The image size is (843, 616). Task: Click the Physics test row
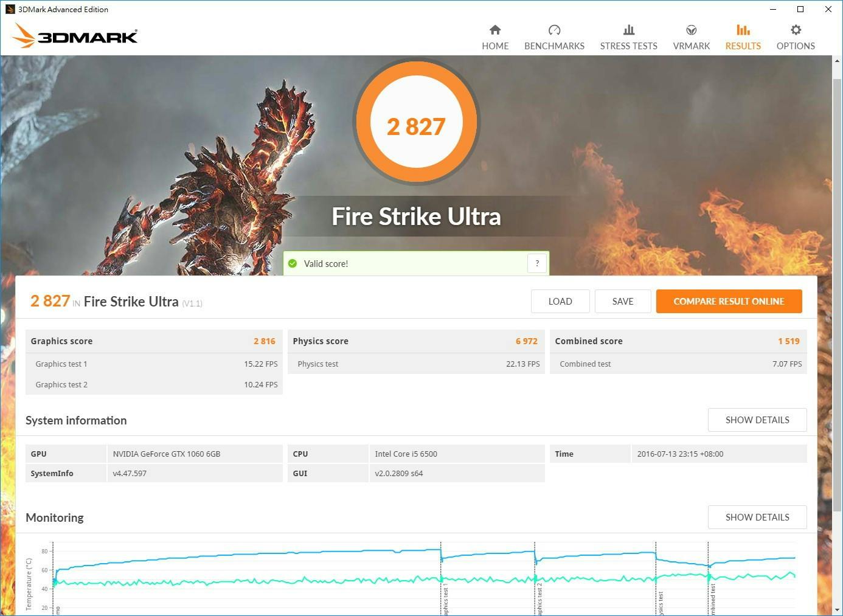(x=416, y=364)
